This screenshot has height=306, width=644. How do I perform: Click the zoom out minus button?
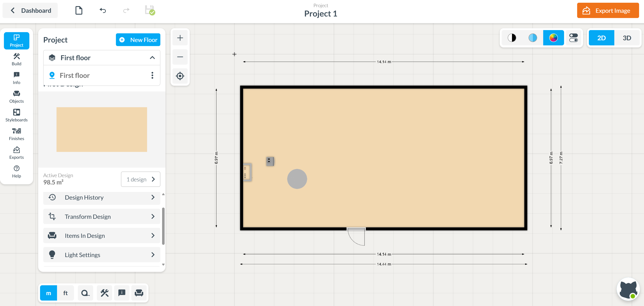click(x=180, y=57)
